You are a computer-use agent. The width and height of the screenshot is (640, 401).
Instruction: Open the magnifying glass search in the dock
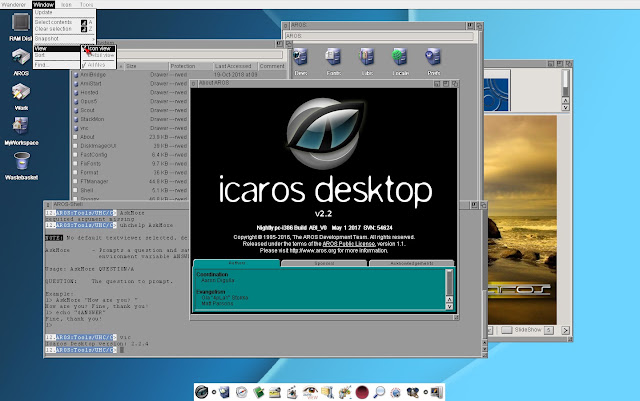379,392
